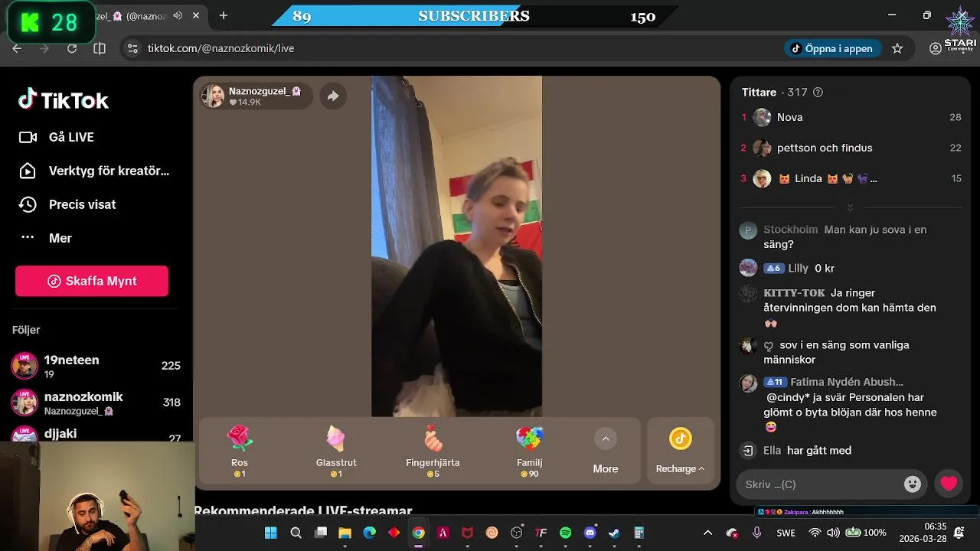Switch to Chrome on taskbar
Screen dimensions: 980x551
[419, 533]
